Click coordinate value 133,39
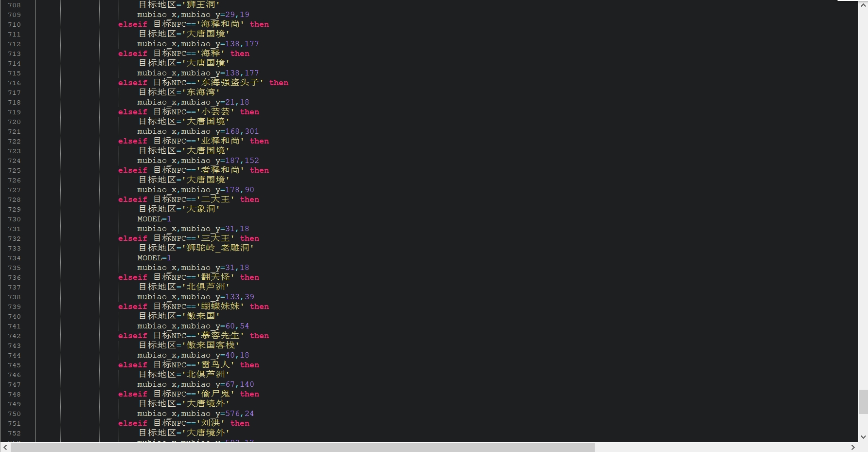The image size is (868, 452). click(240, 297)
